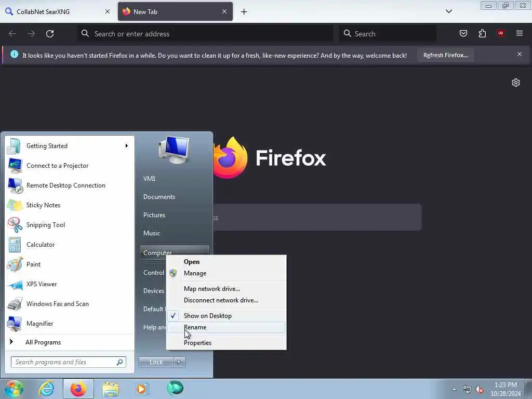
Task: Open the Snipping Tool
Action: point(70,224)
